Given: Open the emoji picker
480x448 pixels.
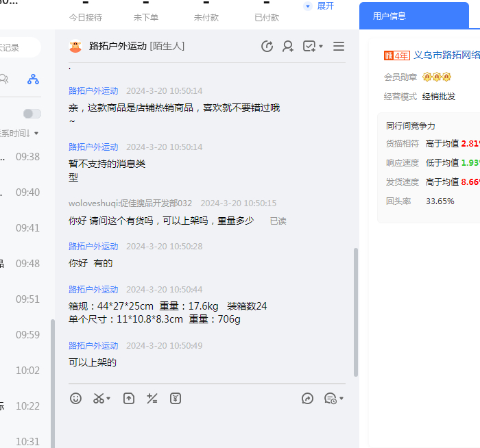Looking at the screenshot, I should coord(76,399).
